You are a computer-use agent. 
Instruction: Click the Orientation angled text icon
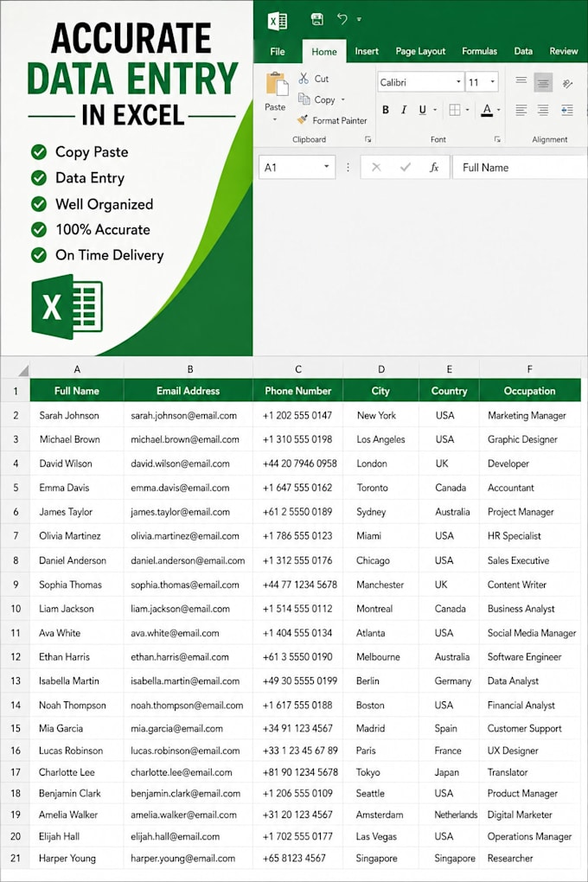coord(567,83)
